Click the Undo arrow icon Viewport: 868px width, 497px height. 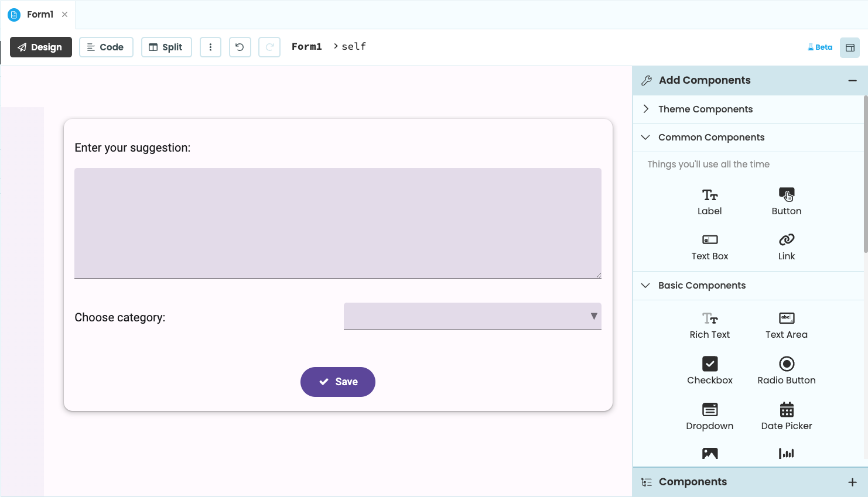pyautogui.click(x=240, y=47)
